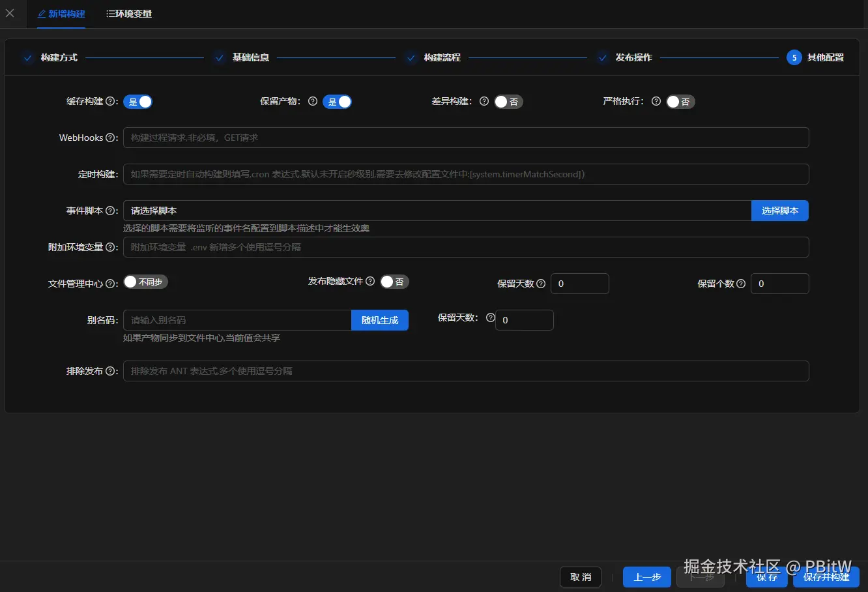
Task: Show help icon next to 附加环境变量
Action: (x=110, y=247)
